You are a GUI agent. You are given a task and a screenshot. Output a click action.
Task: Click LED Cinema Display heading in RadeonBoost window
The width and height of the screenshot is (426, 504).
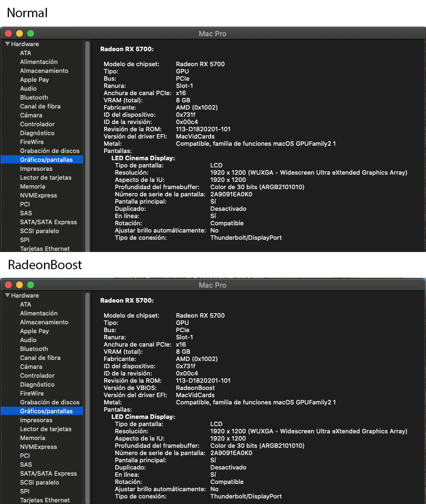point(143,417)
